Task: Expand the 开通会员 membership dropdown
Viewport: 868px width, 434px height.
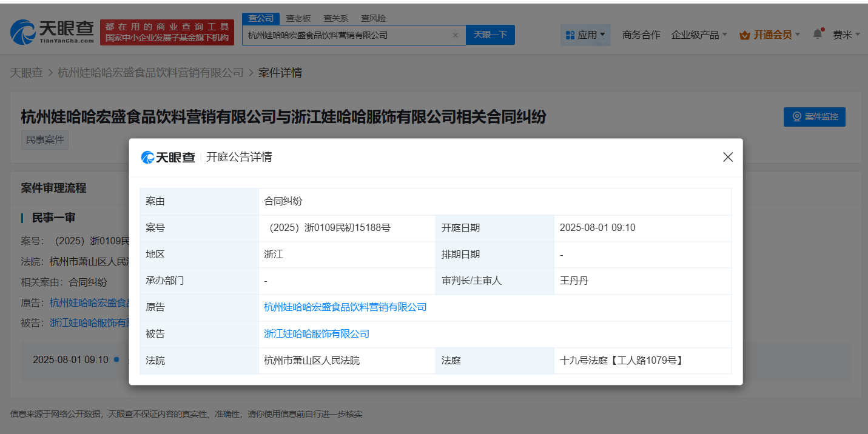Action: (770, 35)
